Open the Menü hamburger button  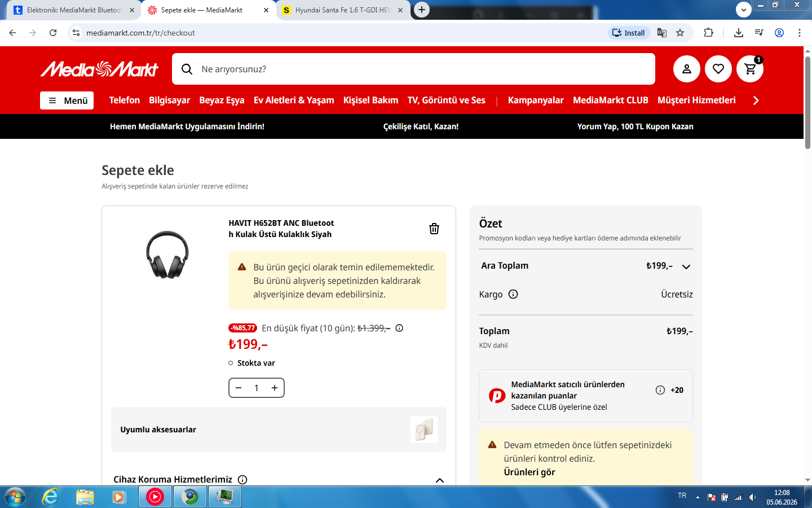[x=67, y=100]
